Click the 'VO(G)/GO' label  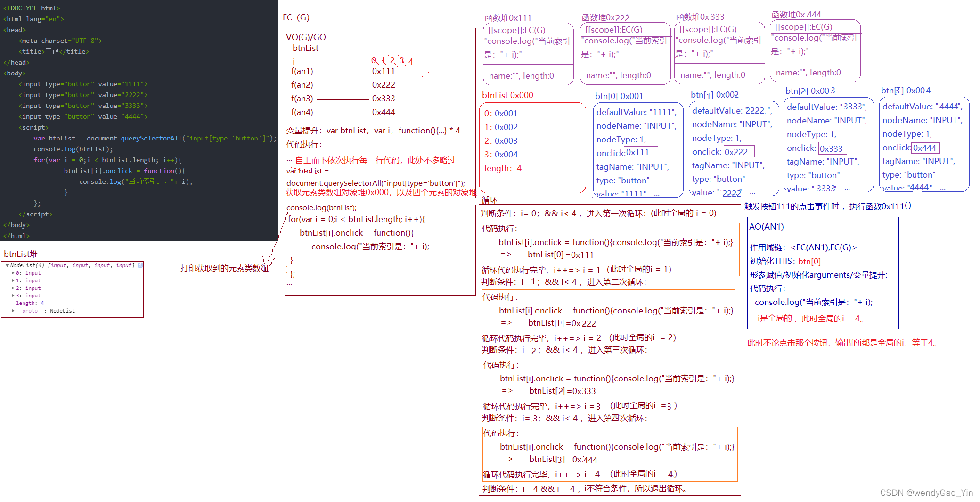click(306, 37)
